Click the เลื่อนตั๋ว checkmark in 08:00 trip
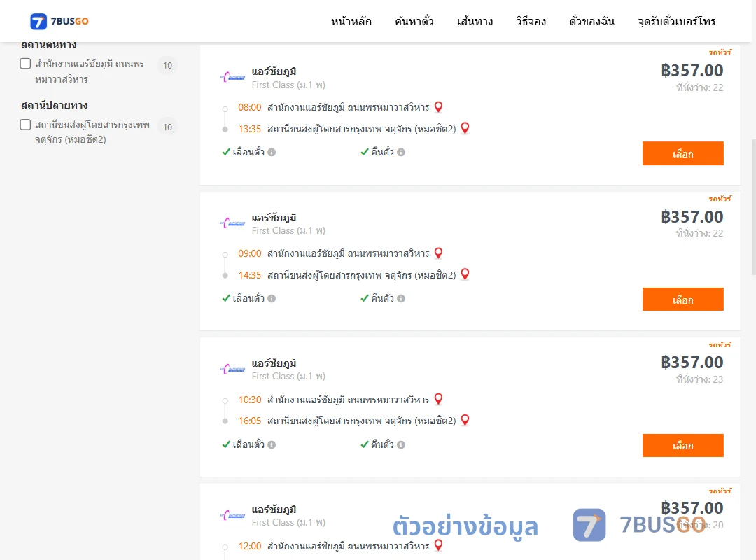This screenshot has width=756, height=560. click(x=226, y=152)
